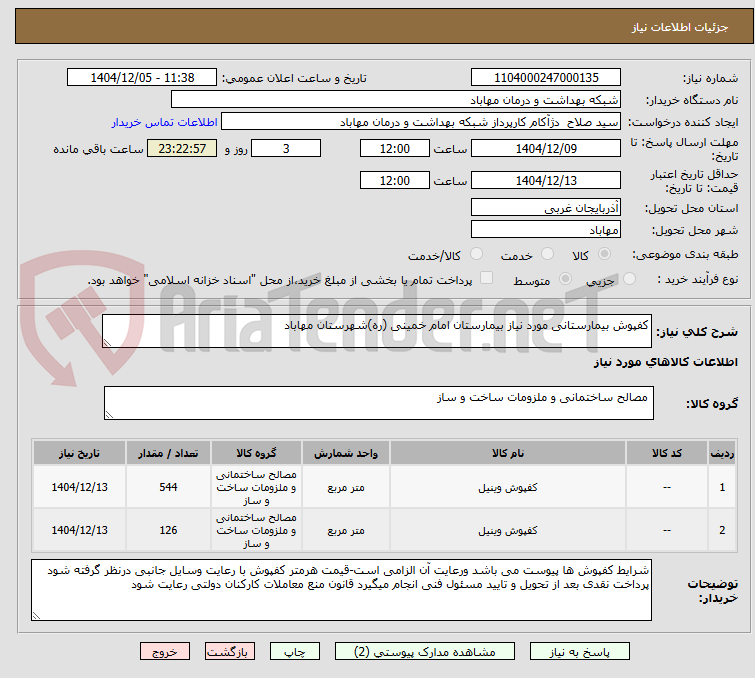The width and height of the screenshot is (755, 678).
Task: Click the quantity 126 cell
Action: tap(168, 530)
